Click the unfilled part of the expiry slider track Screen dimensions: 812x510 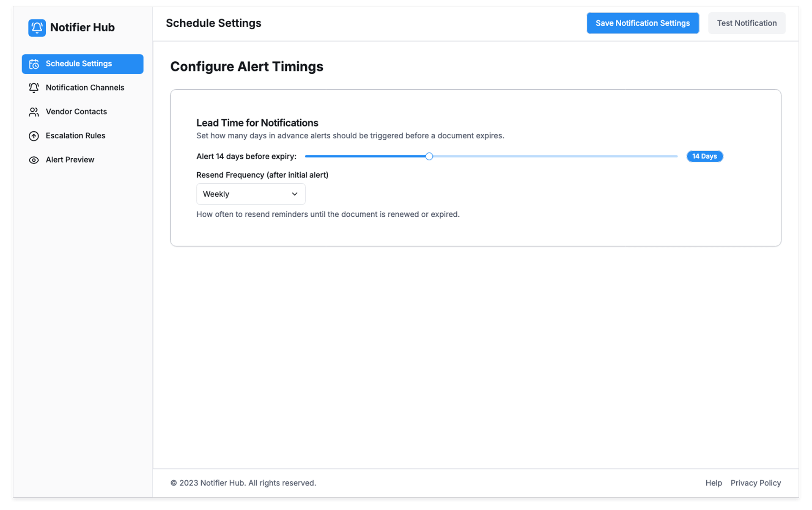pos(554,157)
